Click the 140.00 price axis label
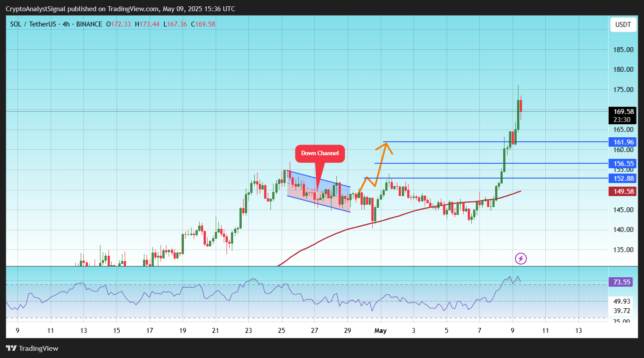The width and height of the screenshot is (644, 358). (x=623, y=230)
